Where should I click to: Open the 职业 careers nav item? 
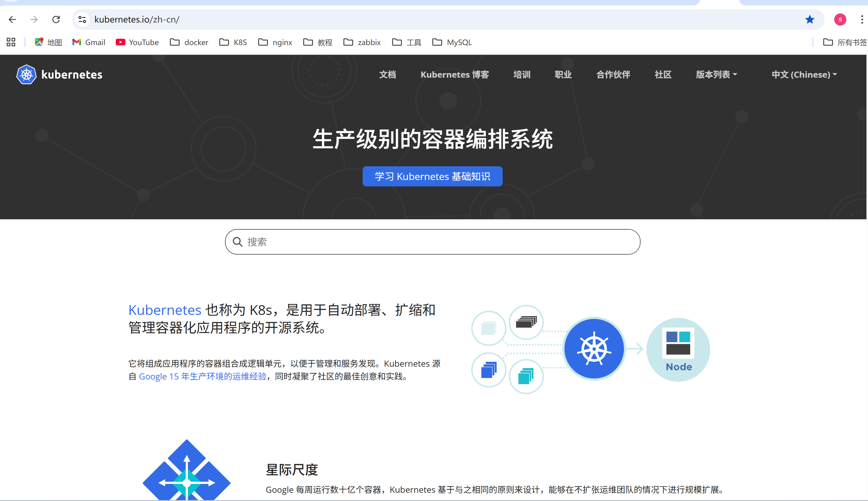(563, 74)
